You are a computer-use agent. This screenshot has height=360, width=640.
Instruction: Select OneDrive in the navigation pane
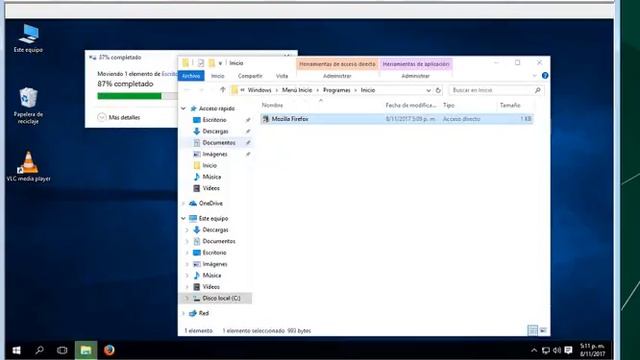[211, 203]
